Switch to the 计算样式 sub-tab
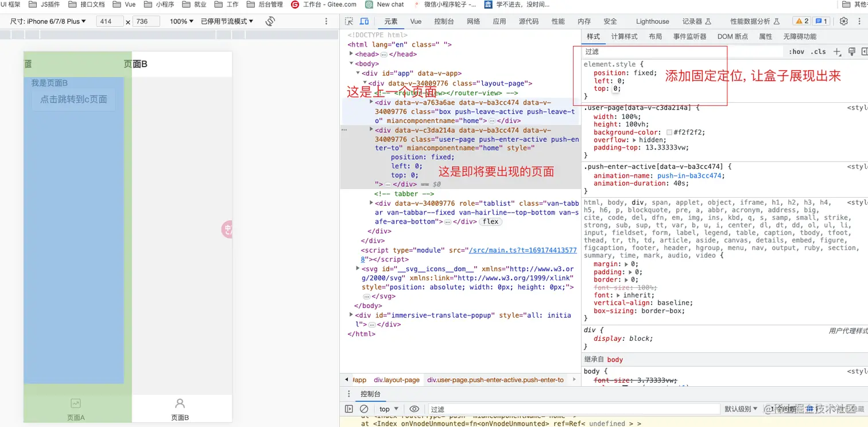Screen dimensions: 868x427 [x=624, y=36]
